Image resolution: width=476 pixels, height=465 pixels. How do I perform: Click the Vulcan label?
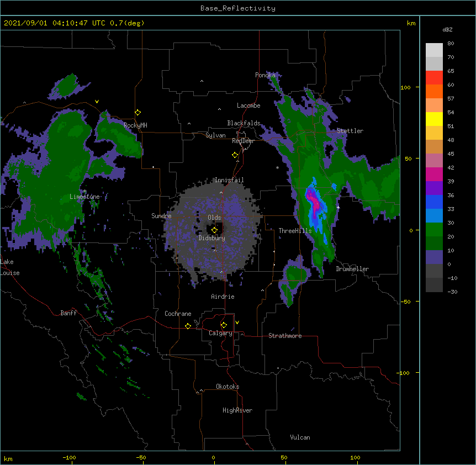(x=300, y=437)
